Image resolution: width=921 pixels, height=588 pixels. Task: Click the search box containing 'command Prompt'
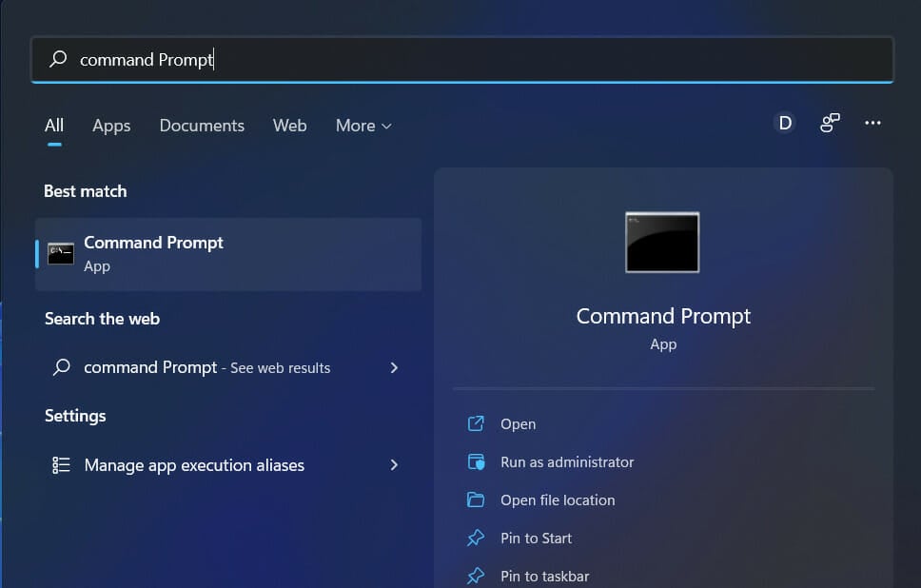[x=461, y=59]
